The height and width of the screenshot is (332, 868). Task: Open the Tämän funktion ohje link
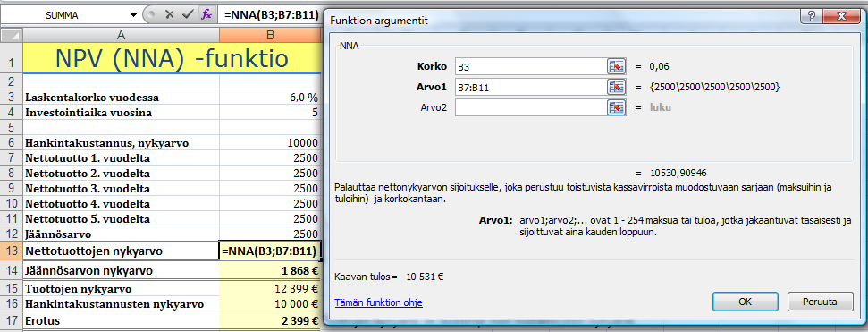point(378,302)
